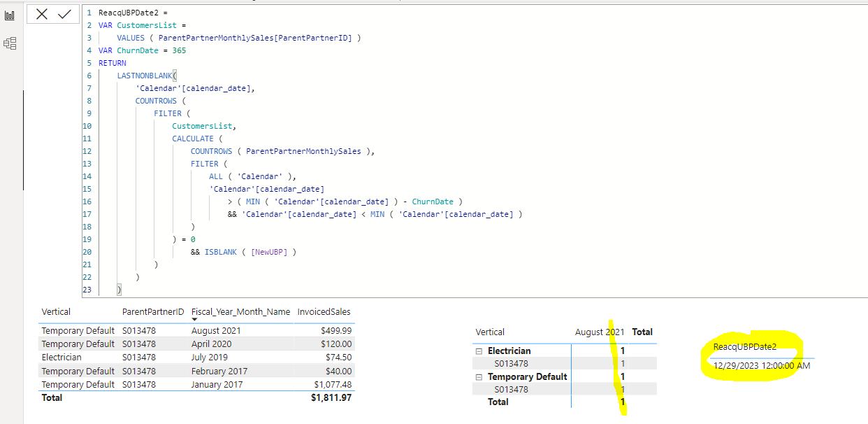Image resolution: width=868 pixels, height=424 pixels.
Task: Collapse the Electrician row in matrix
Action: [479, 351]
